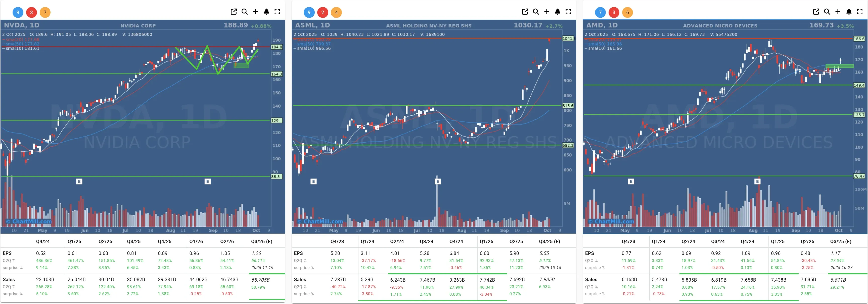The width and height of the screenshot is (868, 304).
Task: Click NVDA blue rating badge 9
Action: pos(18,13)
